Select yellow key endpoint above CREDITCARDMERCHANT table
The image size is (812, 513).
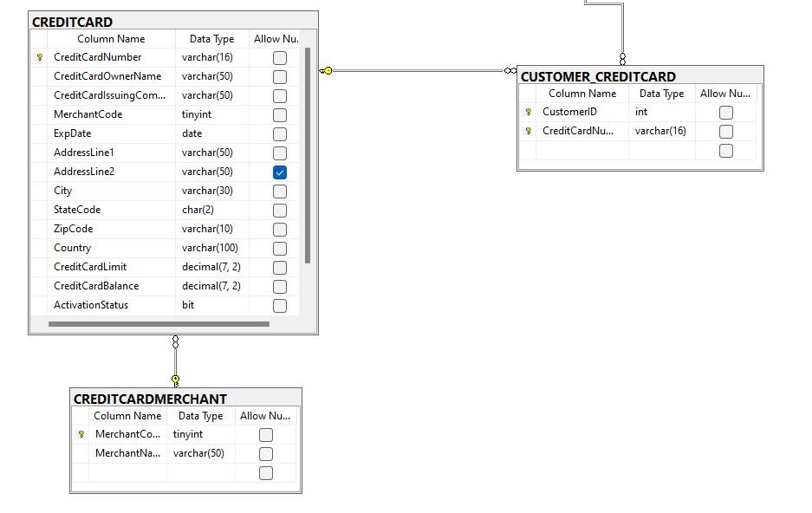[x=176, y=381]
